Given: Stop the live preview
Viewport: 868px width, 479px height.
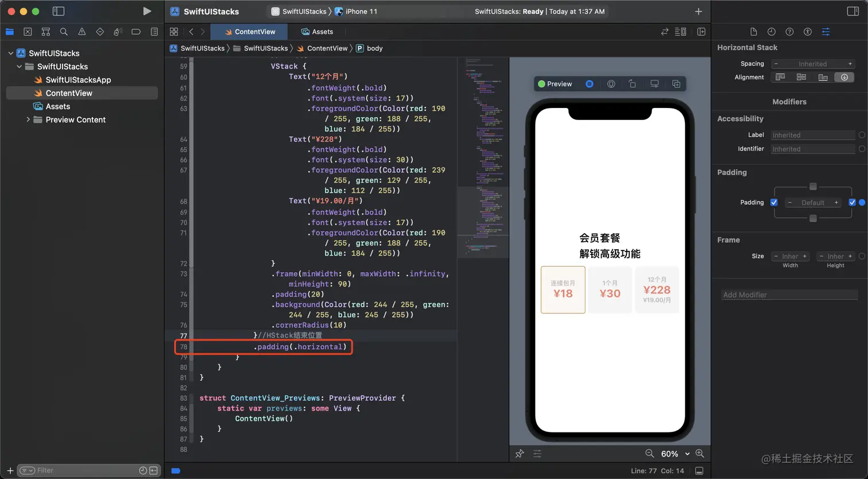Looking at the screenshot, I should 589,84.
